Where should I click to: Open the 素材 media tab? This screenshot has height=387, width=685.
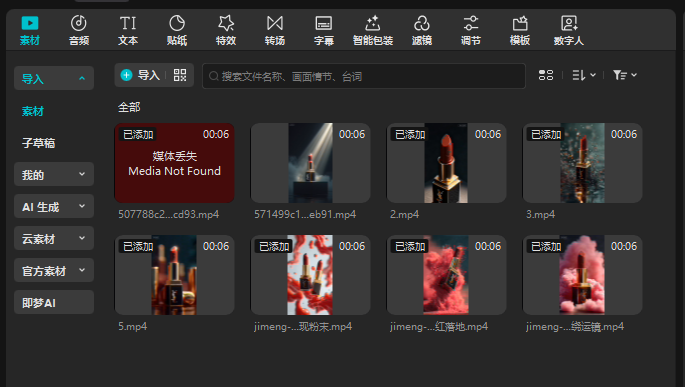[x=30, y=30]
